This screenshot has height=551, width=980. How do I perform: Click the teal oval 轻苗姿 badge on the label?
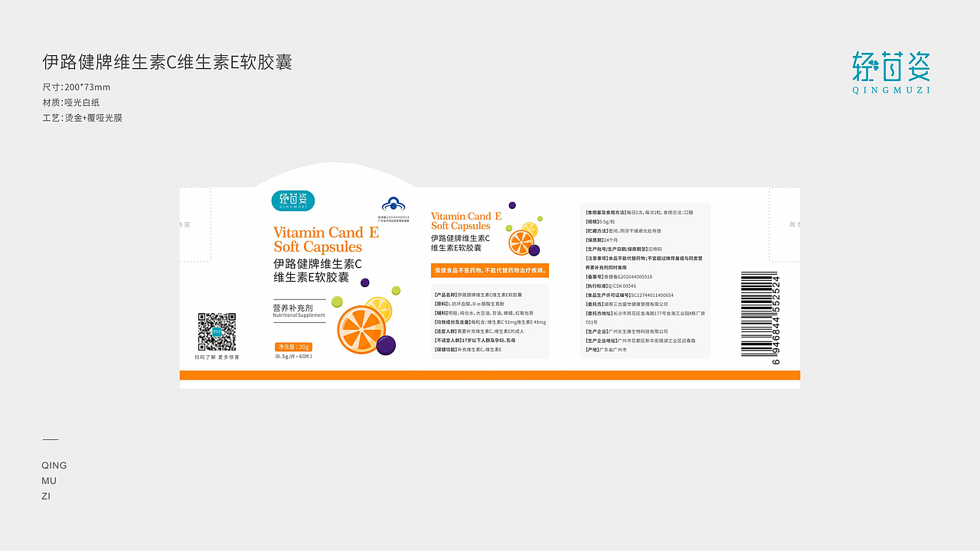click(x=292, y=201)
